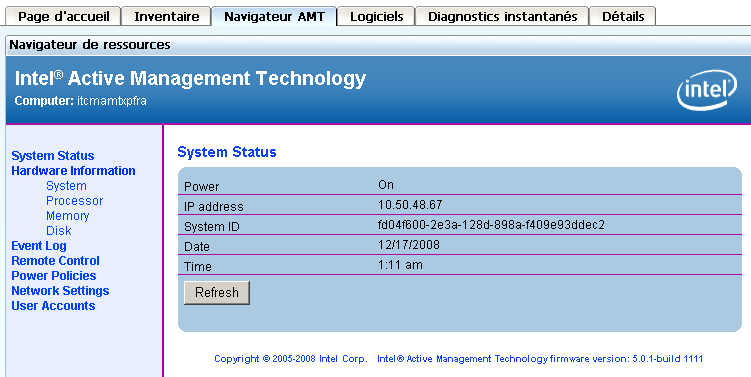Click the Refresh button
Viewport: 751px width, 377px height.
point(217,293)
